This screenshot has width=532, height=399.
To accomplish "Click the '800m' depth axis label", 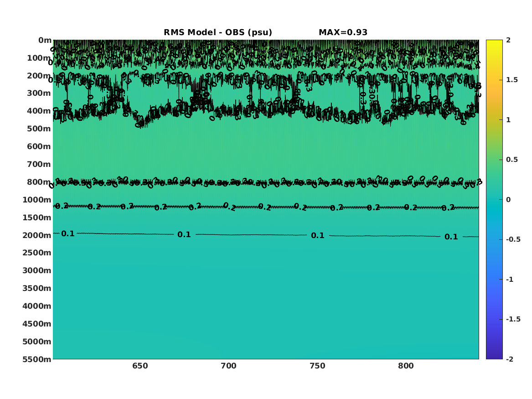I will click(39, 182).
